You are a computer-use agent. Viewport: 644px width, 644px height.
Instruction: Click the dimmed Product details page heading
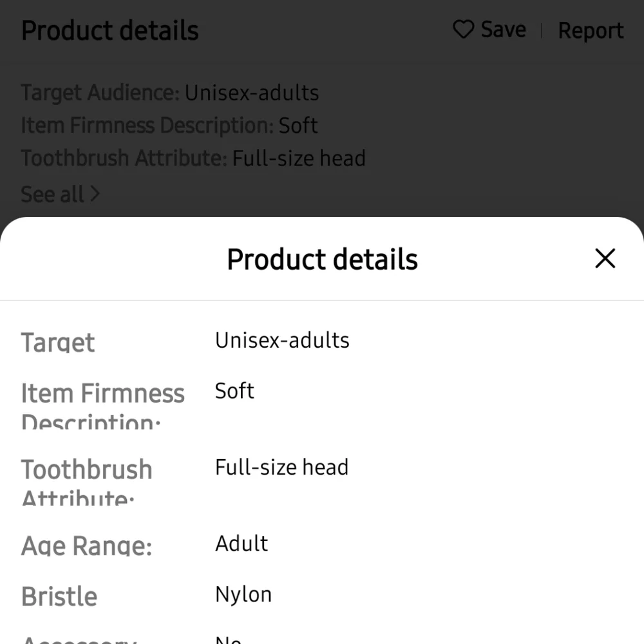coord(110,31)
